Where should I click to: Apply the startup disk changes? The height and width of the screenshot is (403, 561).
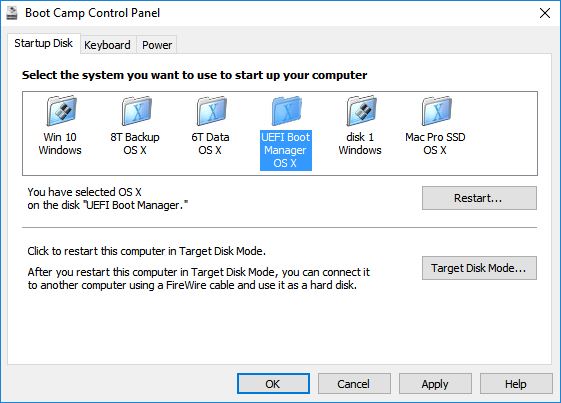coord(435,384)
